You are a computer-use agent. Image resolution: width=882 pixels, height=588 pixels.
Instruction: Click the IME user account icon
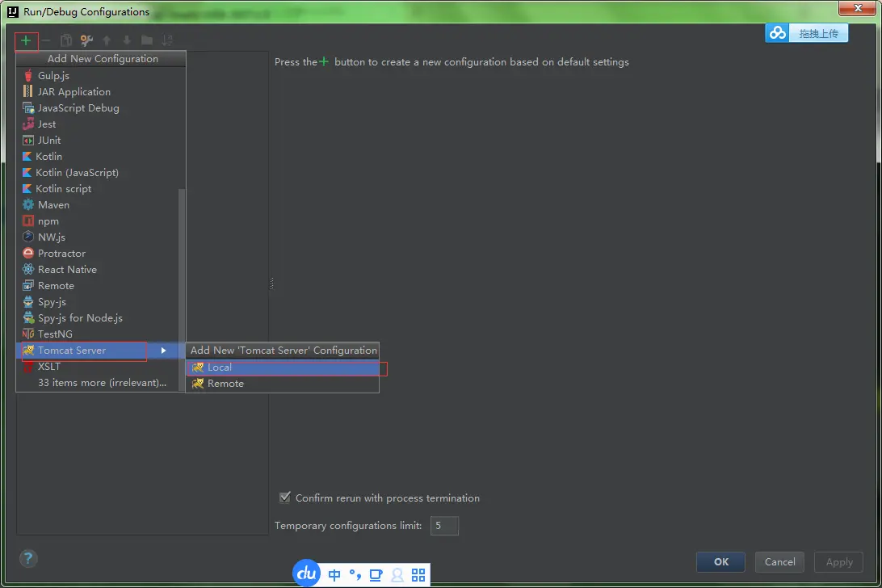click(397, 575)
